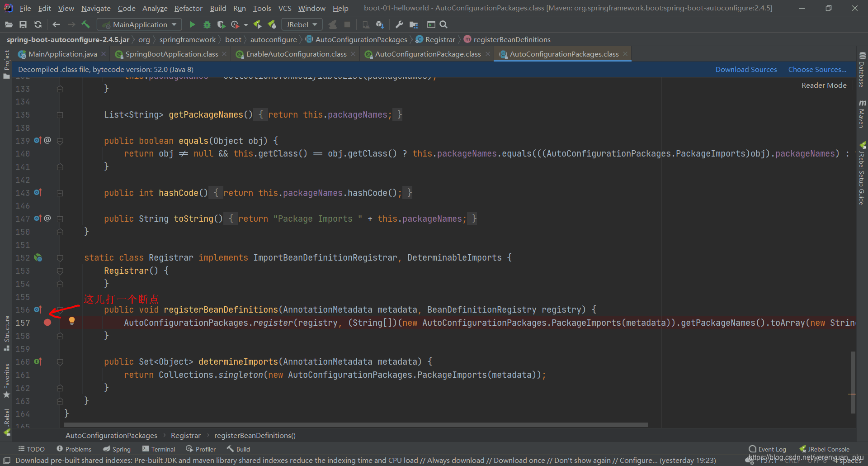The width and height of the screenshot is (868, 466).
Task: Click the vertical scrollbar of the editor
Action: (853, 382)
